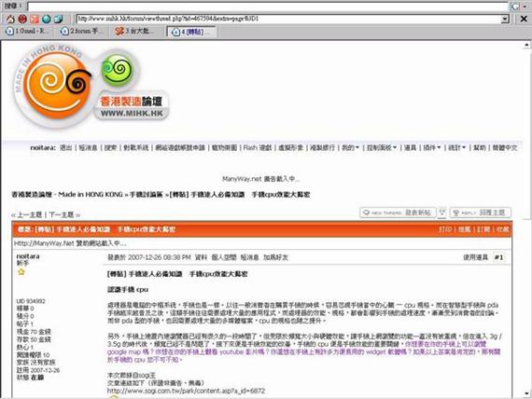Viewport: 532px width, 399px height.
Task: Open the address bar URL history dropdown
Action: coord(505,19)
